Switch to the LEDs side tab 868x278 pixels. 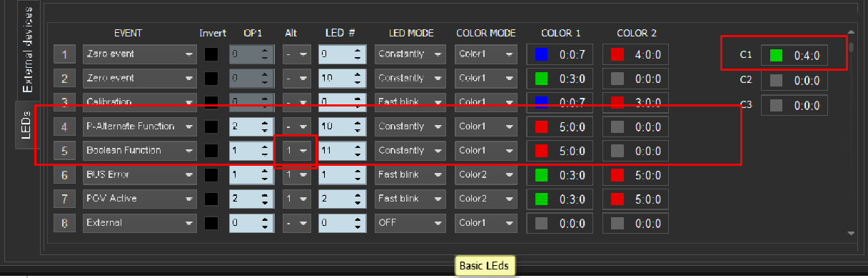tap(26, 125)
